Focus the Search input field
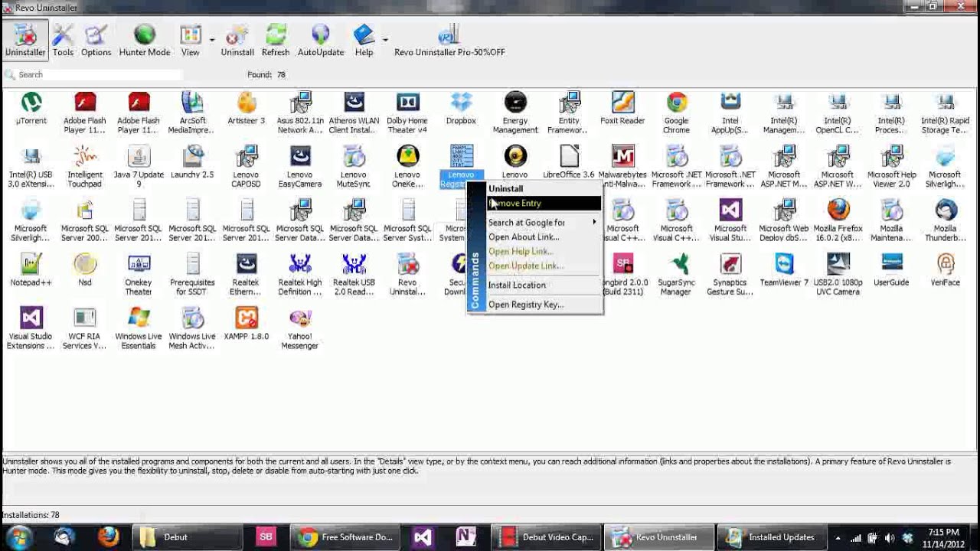The image size is (980, 551). point(98,74)
